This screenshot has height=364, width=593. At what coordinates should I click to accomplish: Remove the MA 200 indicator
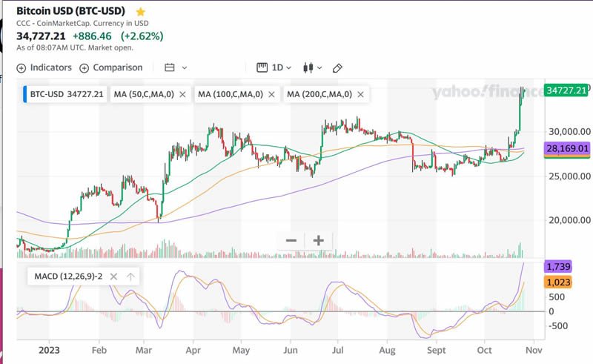(360, 95)
